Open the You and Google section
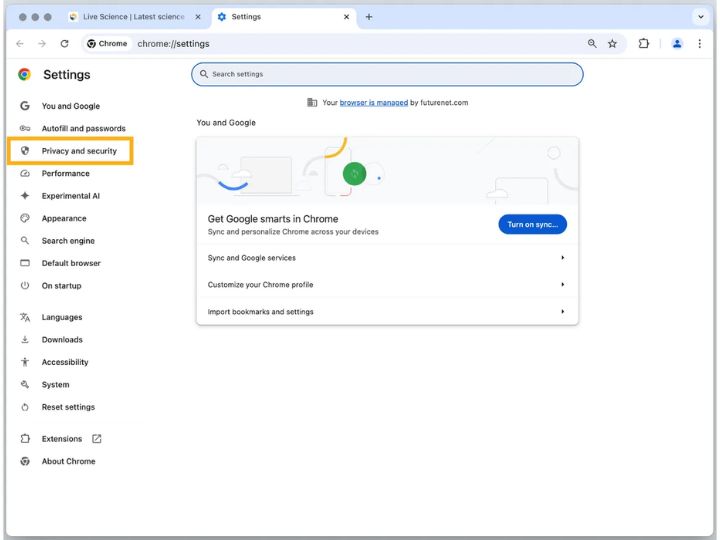 tap(71, 106)
